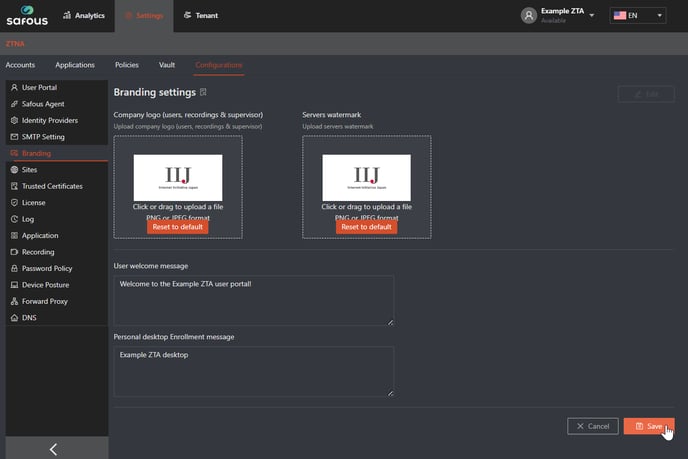
Task: Open the Example ZTA account dropdown
Action: [x=591, y=15]
